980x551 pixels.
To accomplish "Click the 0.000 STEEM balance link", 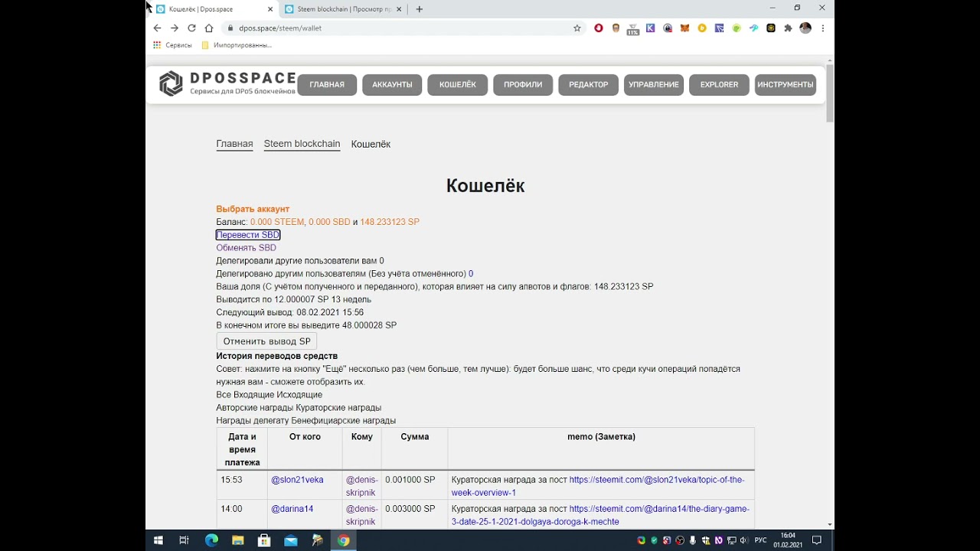I will tap(277, 222).
